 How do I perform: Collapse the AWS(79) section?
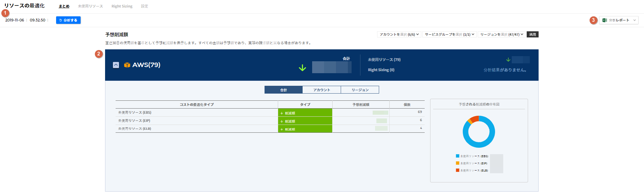[116, 65]
